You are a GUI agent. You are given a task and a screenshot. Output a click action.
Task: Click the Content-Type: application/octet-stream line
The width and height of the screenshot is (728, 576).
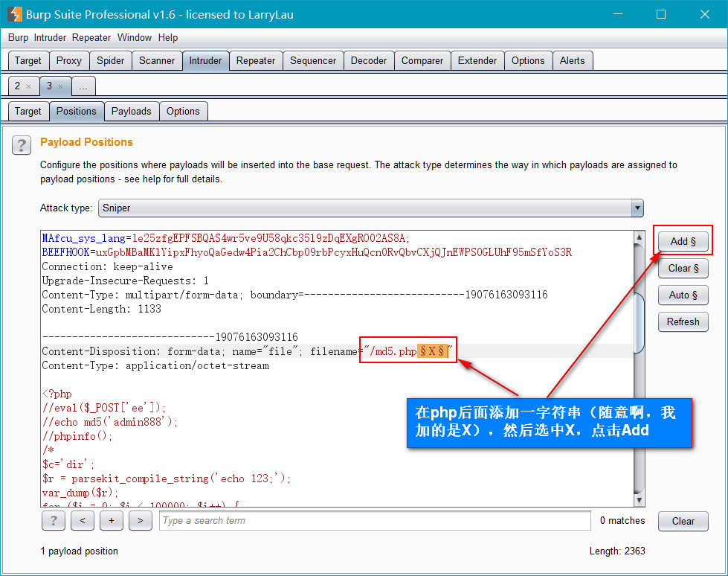coord(155,365)
